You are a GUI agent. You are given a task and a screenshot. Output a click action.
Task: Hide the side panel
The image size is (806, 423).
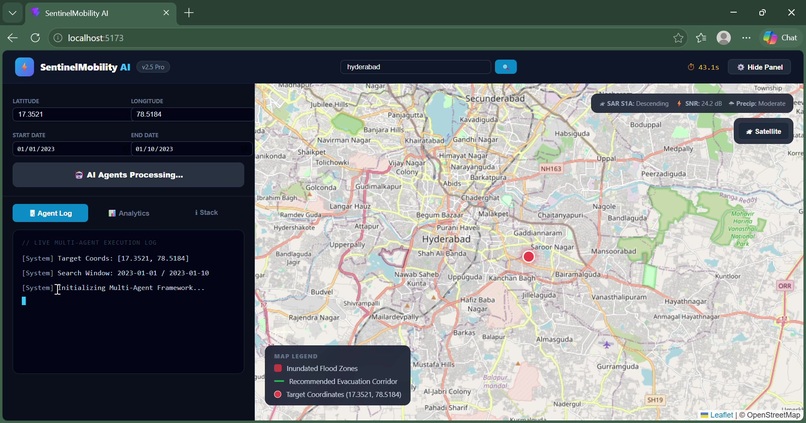(x=759, y=67)
